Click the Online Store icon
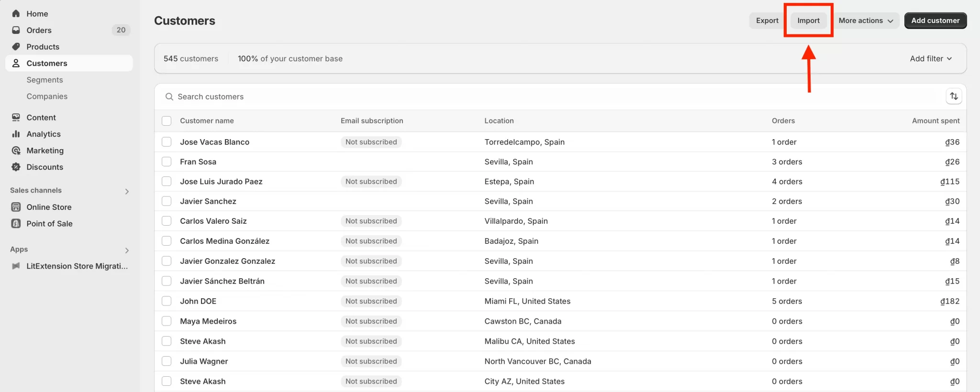 [x=16, y=207]
